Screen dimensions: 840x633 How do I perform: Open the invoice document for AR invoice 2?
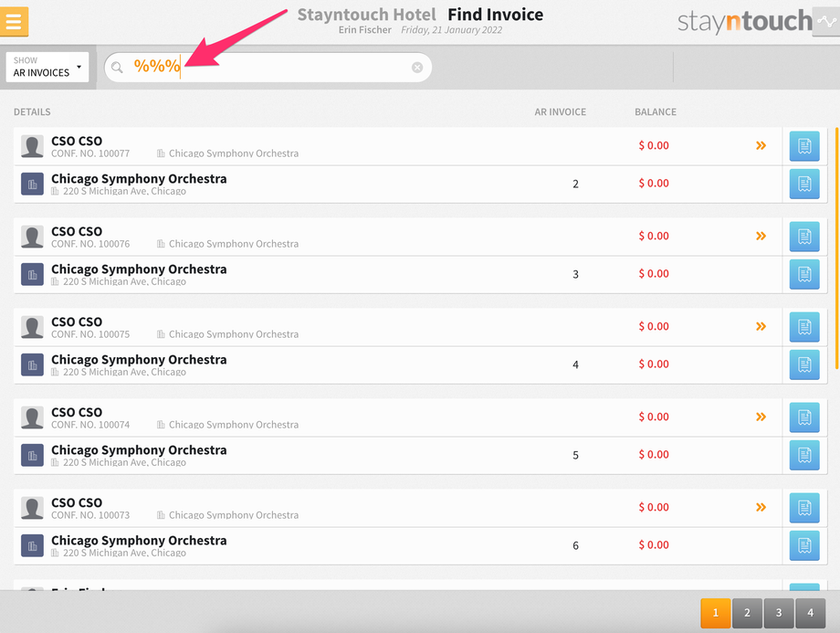tap(804, 184)
